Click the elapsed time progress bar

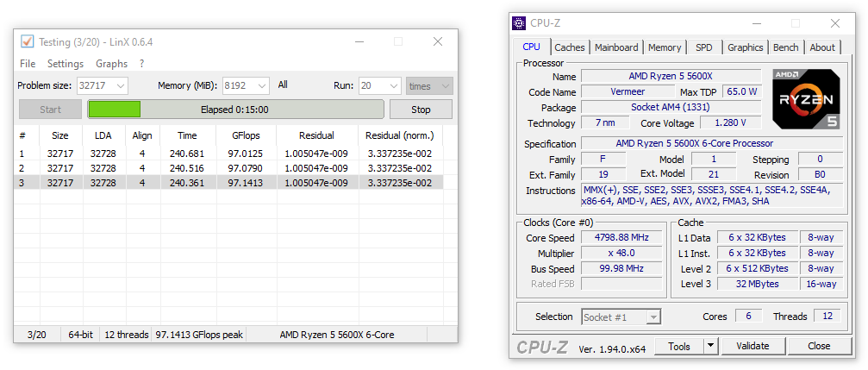(235, 110)
